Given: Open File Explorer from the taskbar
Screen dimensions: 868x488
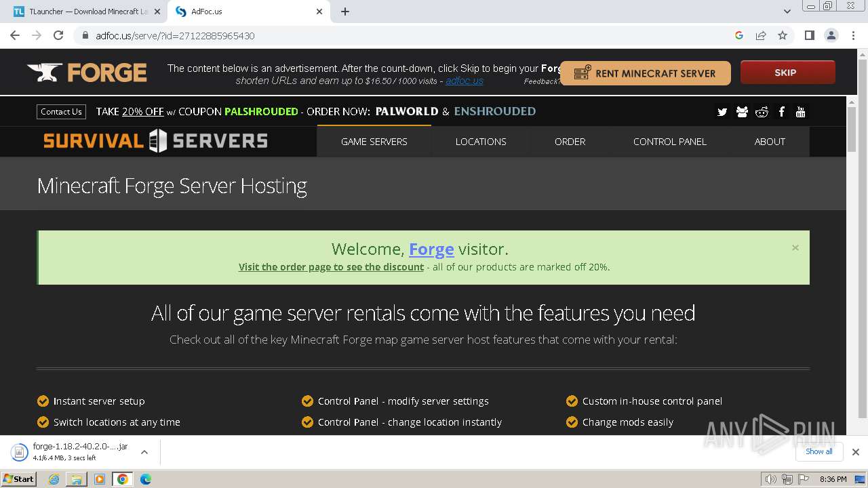Looking at the screenshot, I should click(x=77, y=479).
